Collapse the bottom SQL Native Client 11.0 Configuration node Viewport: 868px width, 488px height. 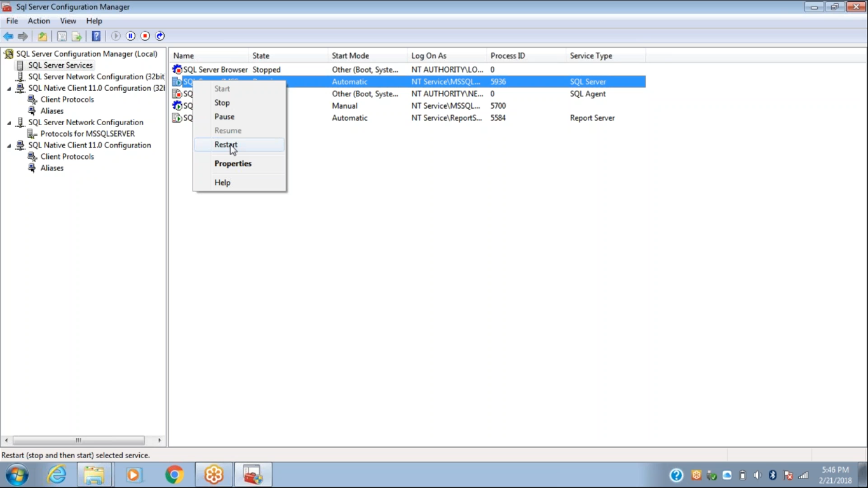[x=9, y=146]
